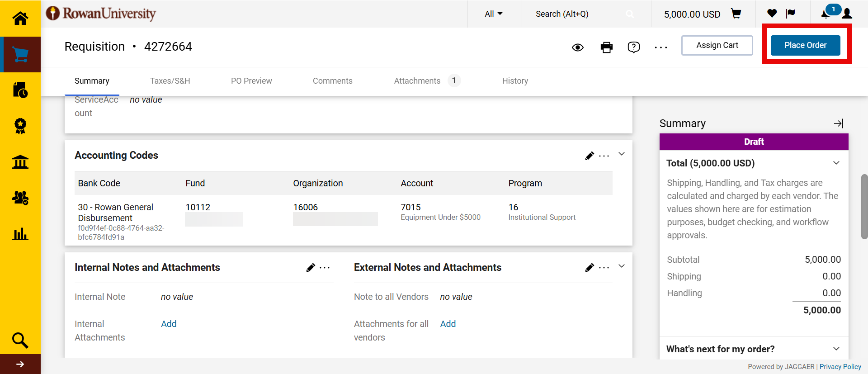This screenshot has width=868, height=374.
Task: Toggle the eye view icon
Action: (577, 47)
